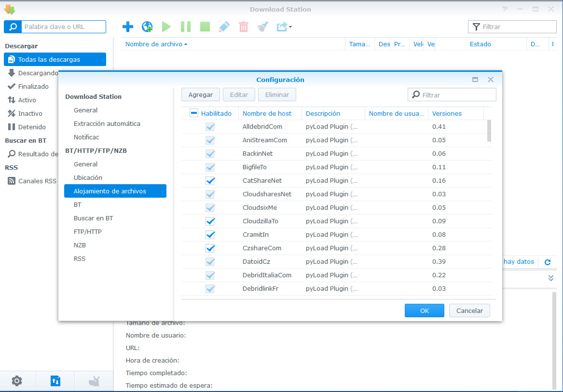Screen dimensions: 563x392
Task: Click the green pause icon in toolbar
Action: pyautogui.click(x=186, y=27)
